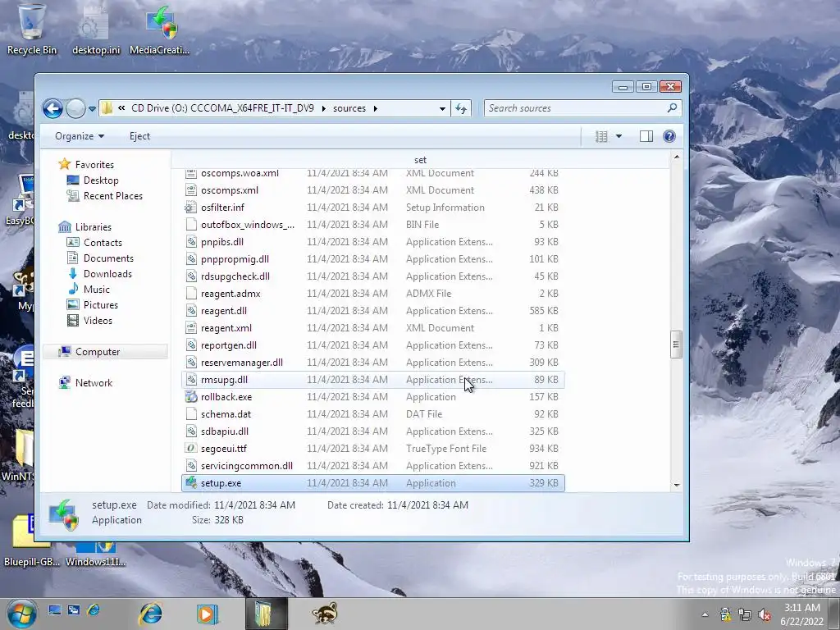Open the Downloads folder in the sidebar

pos(99,273)
